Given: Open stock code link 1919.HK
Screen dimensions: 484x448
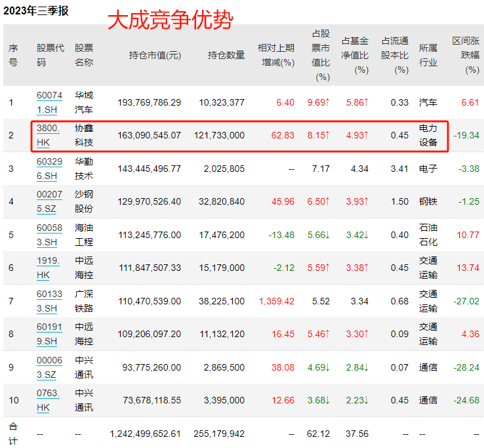Looking at the screenshot, I should tap(48, 268).
